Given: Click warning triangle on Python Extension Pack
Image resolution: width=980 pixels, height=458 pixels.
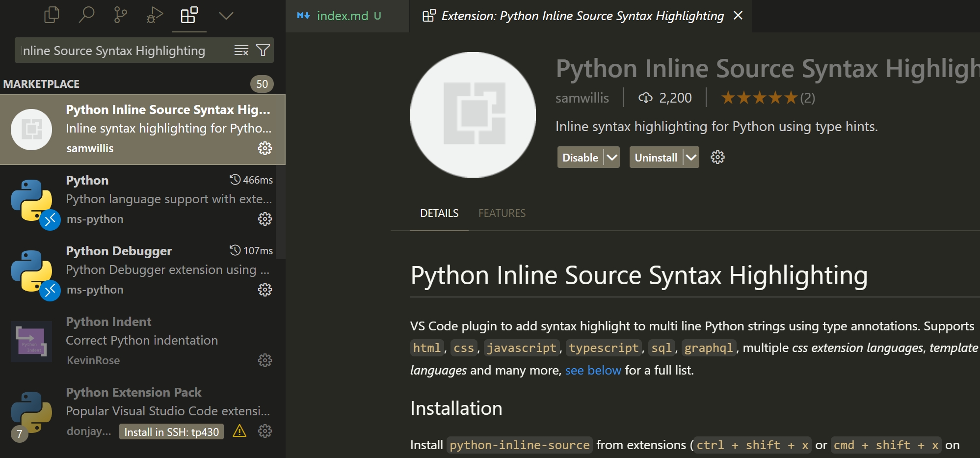Looking at the screenshot, I should tap(239, 431).
